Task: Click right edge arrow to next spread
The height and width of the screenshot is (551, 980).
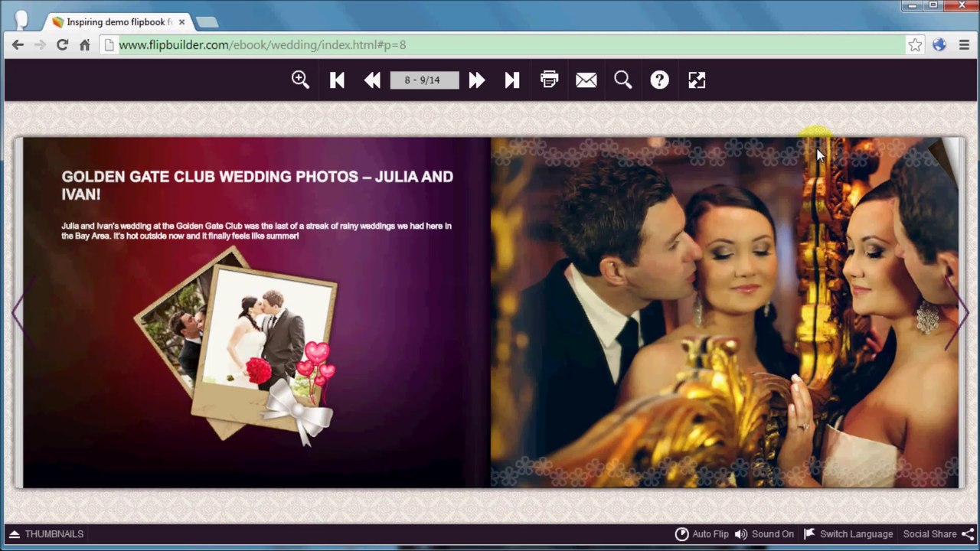Action: click(958, 312)
